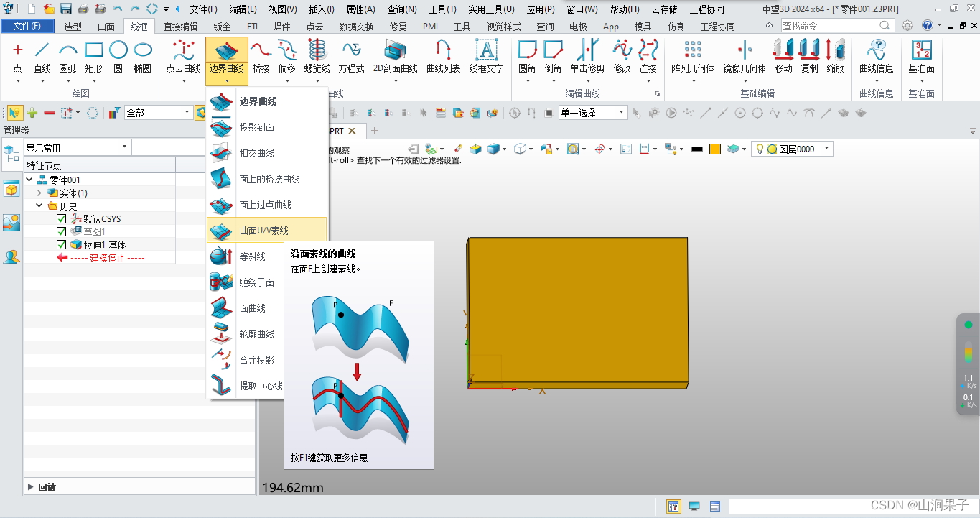The image size is (980, 518).
Task: Click the 镜像几何体 mirror tool
Action: (x=745, y=57)
